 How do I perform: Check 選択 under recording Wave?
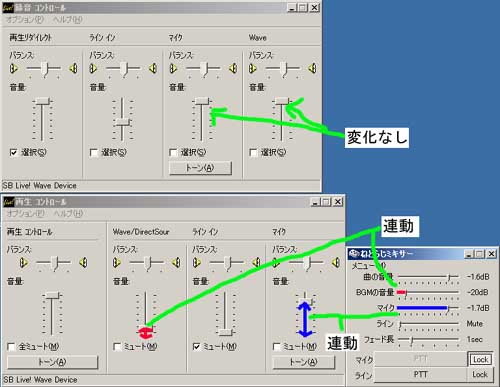click(253, 153)
